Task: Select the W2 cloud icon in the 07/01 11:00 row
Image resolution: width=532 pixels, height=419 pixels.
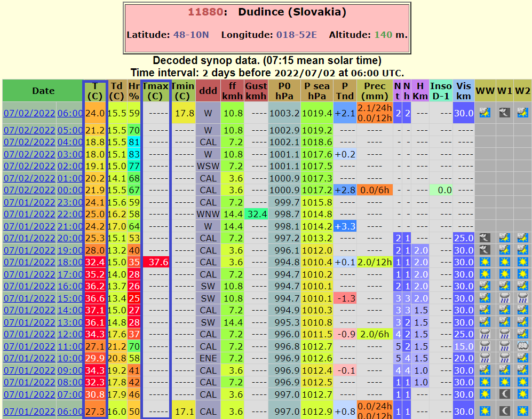Action: 523,346
